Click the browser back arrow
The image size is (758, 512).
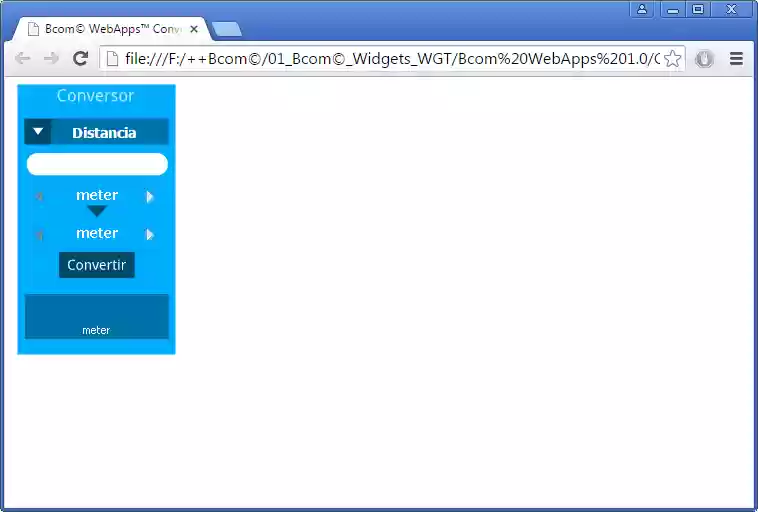pyautogui.click(x=22, y=59)
